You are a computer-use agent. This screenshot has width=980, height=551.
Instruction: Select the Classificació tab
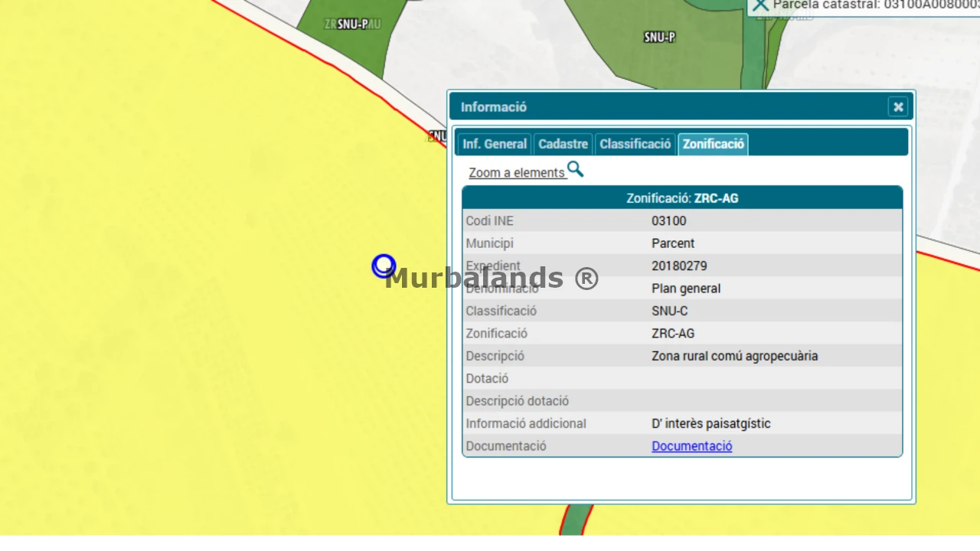(635, 144)
